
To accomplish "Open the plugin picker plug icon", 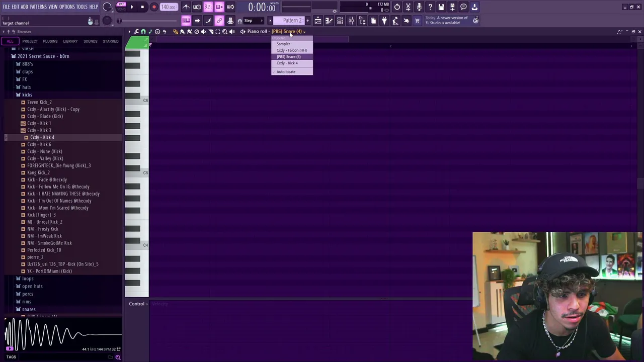I will 384,21.
